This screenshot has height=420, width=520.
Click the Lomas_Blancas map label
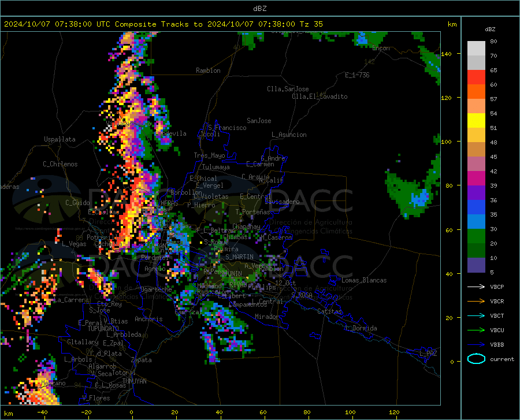point(364,280)
